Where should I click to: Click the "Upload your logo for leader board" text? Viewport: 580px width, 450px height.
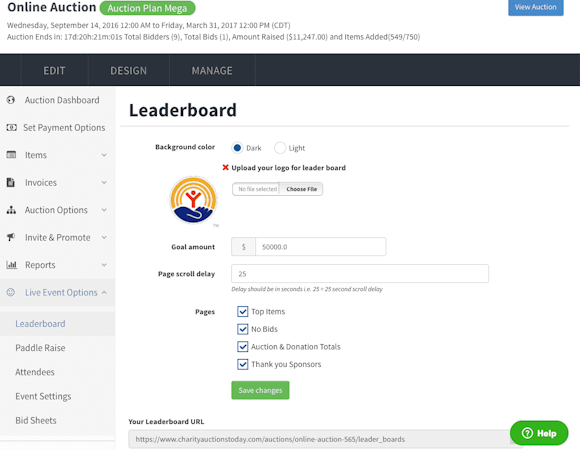(x=289, y=168)
